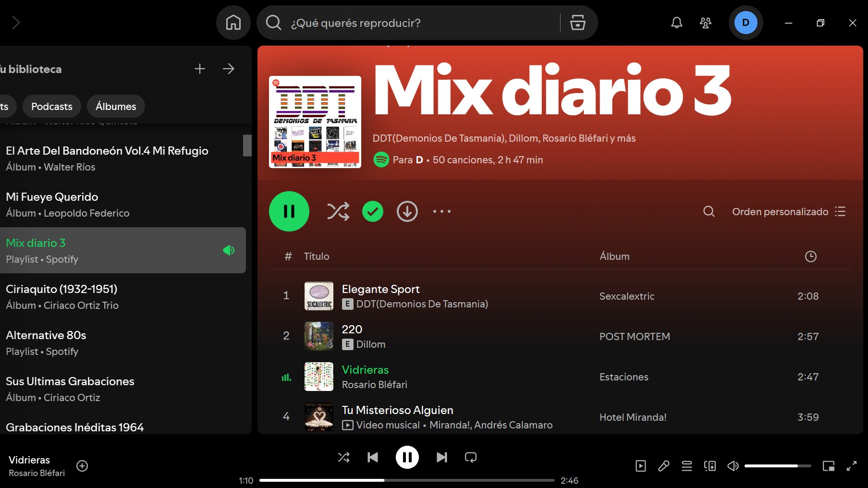
Task: Open POST MORTEM album link
Action: [635, 337]
